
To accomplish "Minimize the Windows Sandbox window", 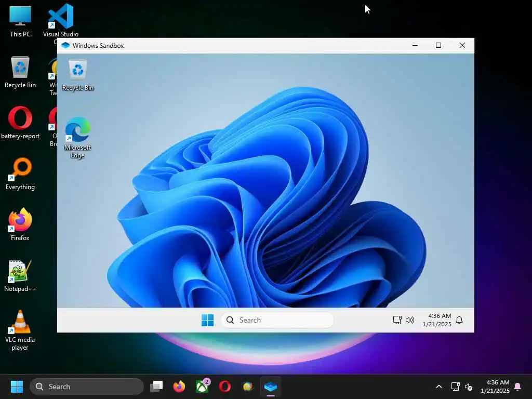I will pyautogui.click(x=415, y=45).
